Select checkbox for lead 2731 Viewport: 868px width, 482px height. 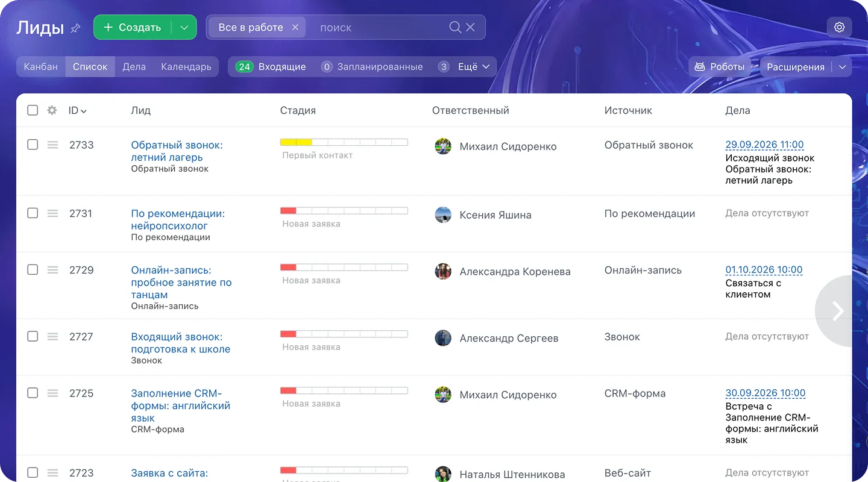(x=33, y=213)
